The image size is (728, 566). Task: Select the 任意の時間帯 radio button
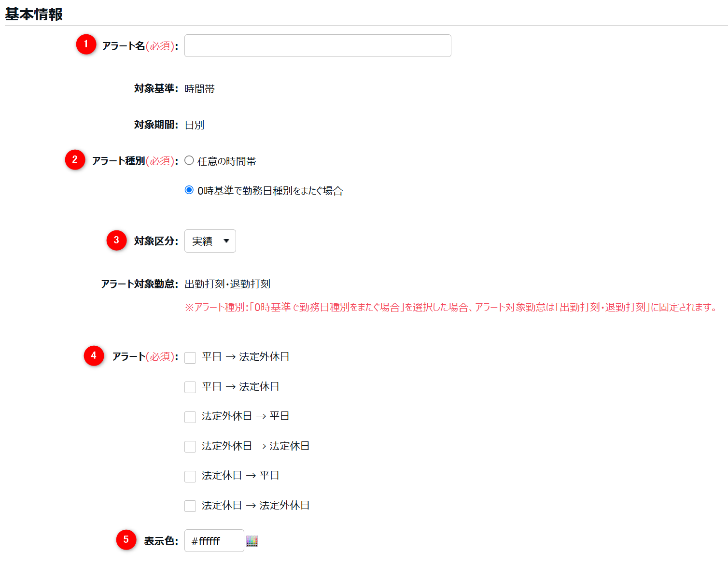(189, 160)
